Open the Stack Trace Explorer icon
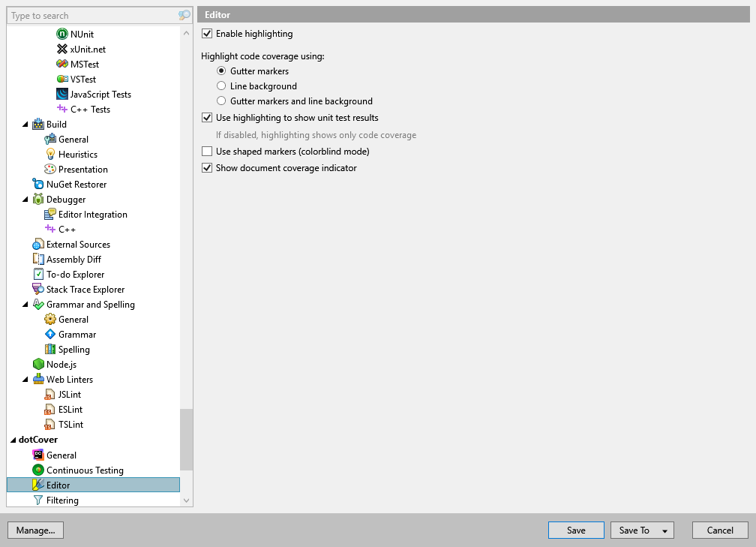 pyautogui.click(x=38, y=289)
